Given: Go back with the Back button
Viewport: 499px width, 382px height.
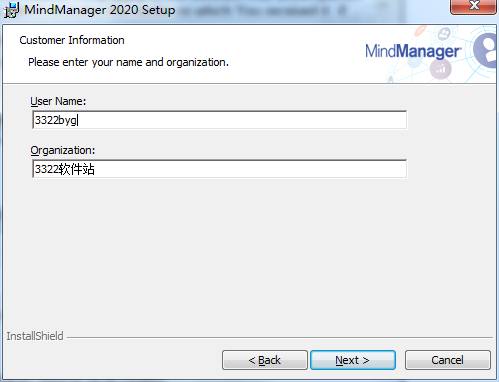Looking at the screenshot, I should [265, 360].
